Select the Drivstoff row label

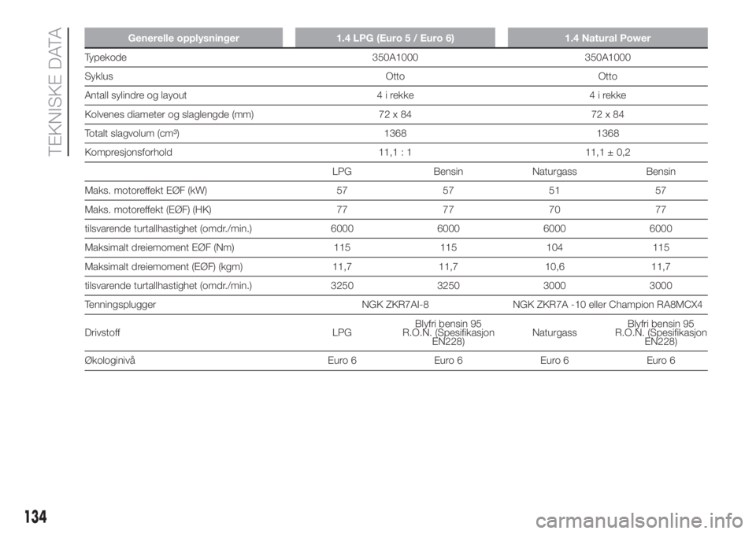[102, 333]
